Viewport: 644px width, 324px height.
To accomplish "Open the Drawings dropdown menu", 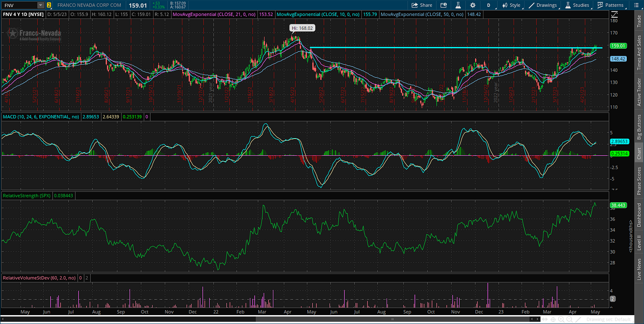I will tap(543, 5).
